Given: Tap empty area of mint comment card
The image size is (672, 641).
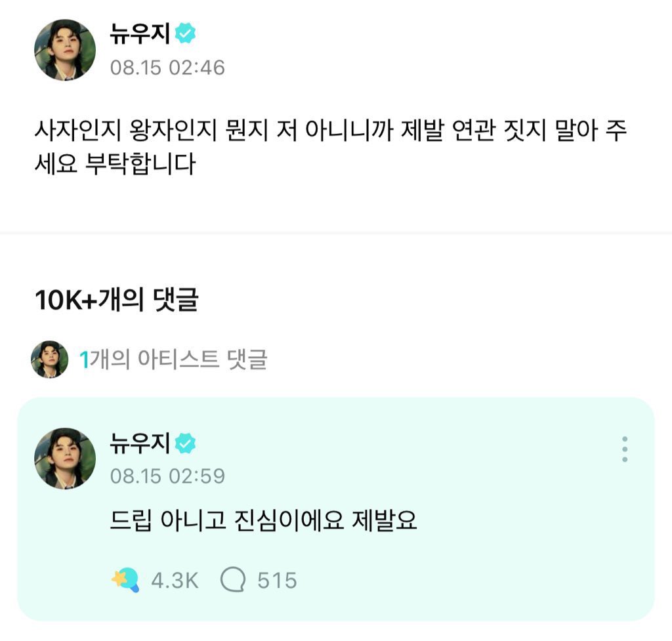Looking at the screenshot, I should (x=492, y=564).
